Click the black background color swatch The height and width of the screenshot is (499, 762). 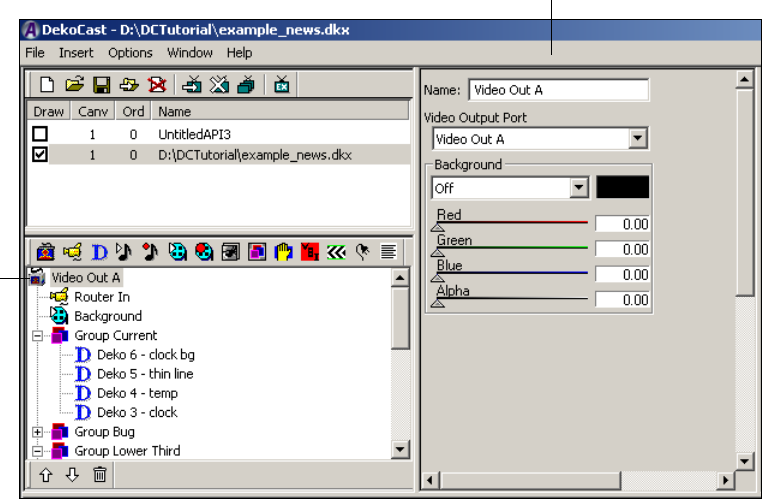[x=623, y=187]
